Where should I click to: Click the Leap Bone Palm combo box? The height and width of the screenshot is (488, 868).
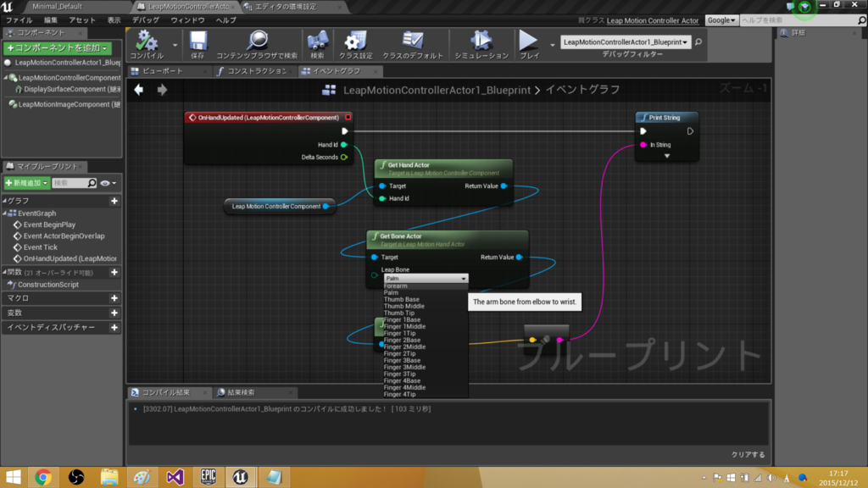coord(426,278)
